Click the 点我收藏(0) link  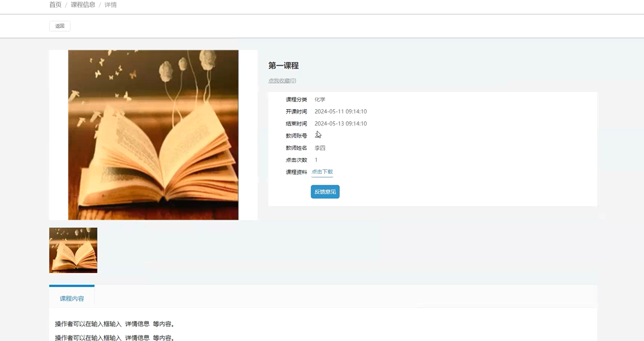[x=282, y=81]
